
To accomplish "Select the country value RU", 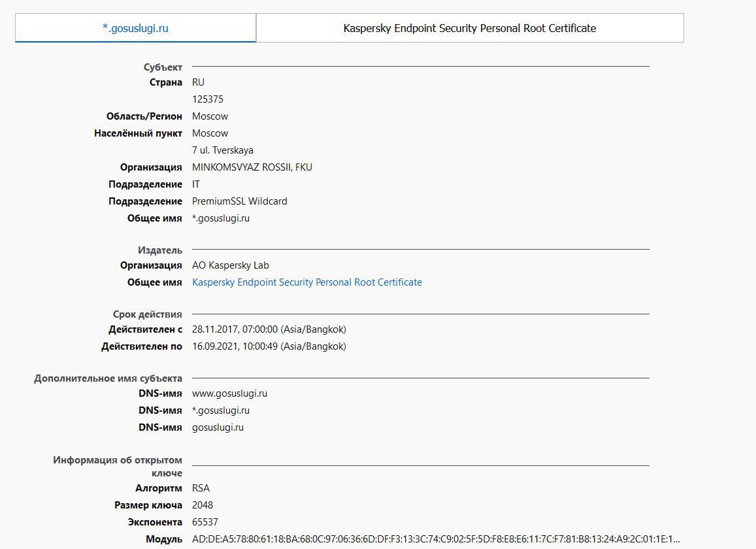I will pyautogui.click(x=198, y=82).
